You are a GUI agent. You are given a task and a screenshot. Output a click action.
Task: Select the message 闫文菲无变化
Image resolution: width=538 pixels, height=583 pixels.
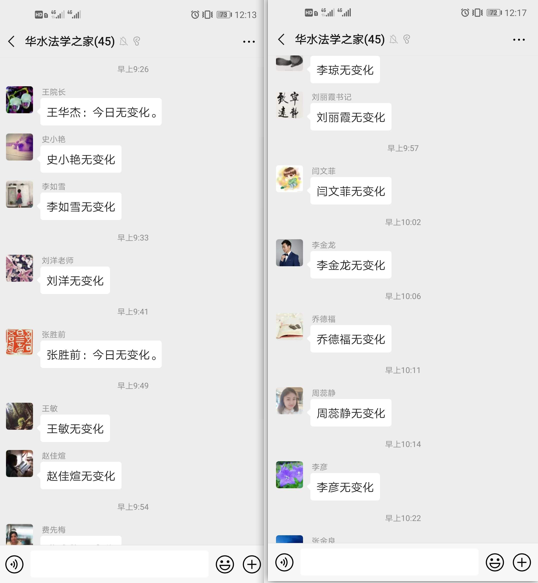pos(351,191)
